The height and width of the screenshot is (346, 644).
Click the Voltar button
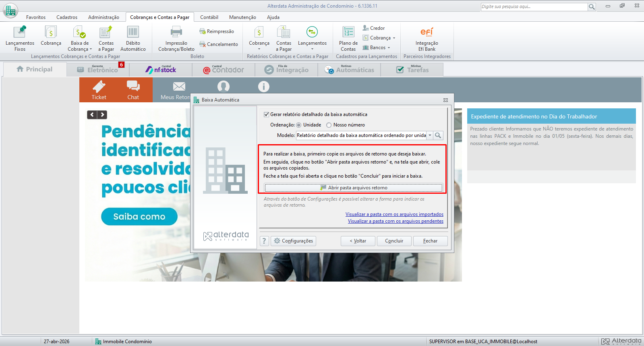click(358, 241)
